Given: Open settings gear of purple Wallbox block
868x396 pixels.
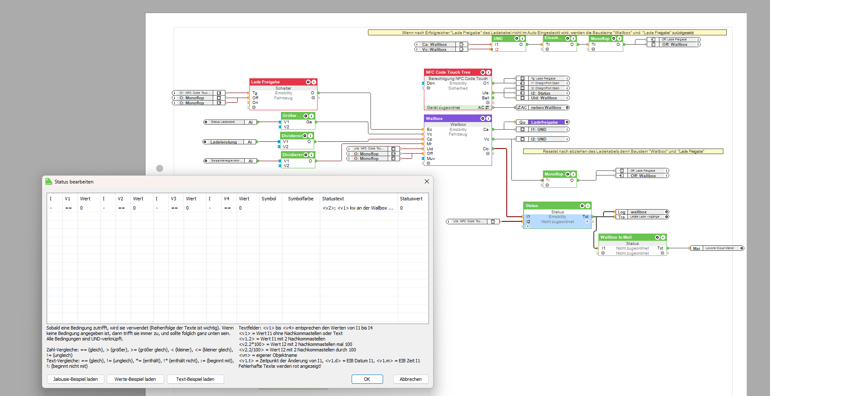Looking at the screenshot, I should coord(483,119).
